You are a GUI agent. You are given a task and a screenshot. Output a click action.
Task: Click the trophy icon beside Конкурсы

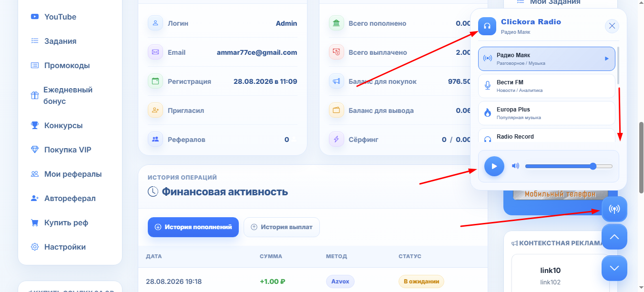click(34, 125)
